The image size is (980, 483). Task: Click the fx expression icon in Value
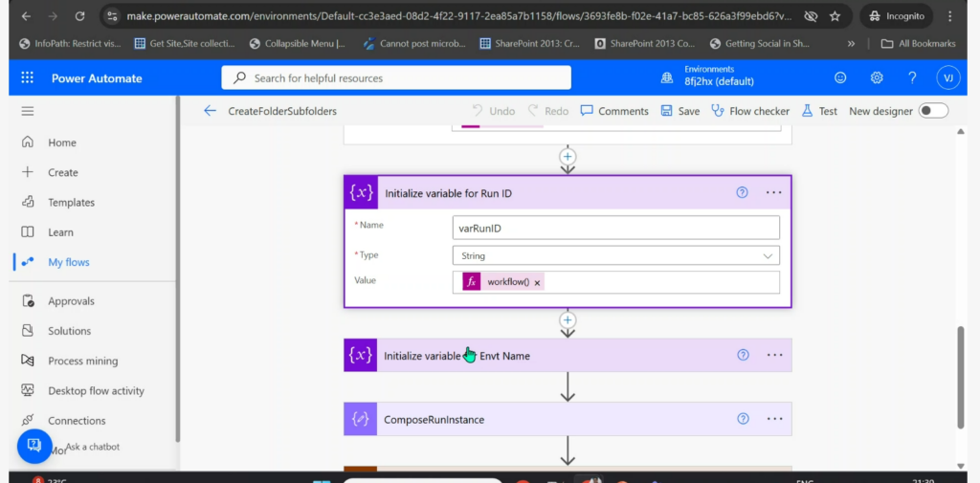[472, 282]
